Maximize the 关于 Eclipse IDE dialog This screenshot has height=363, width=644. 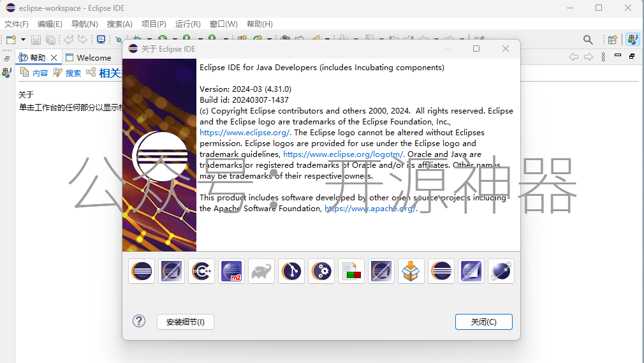click(x=476, y=48)
